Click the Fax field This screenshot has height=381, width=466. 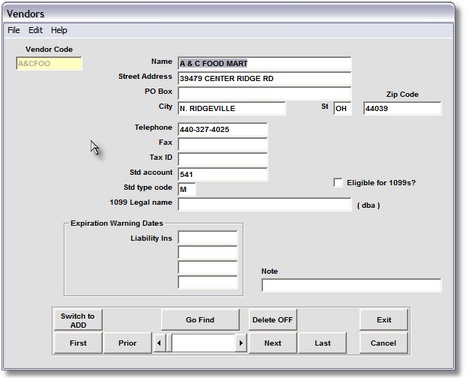tap(223, 145)
